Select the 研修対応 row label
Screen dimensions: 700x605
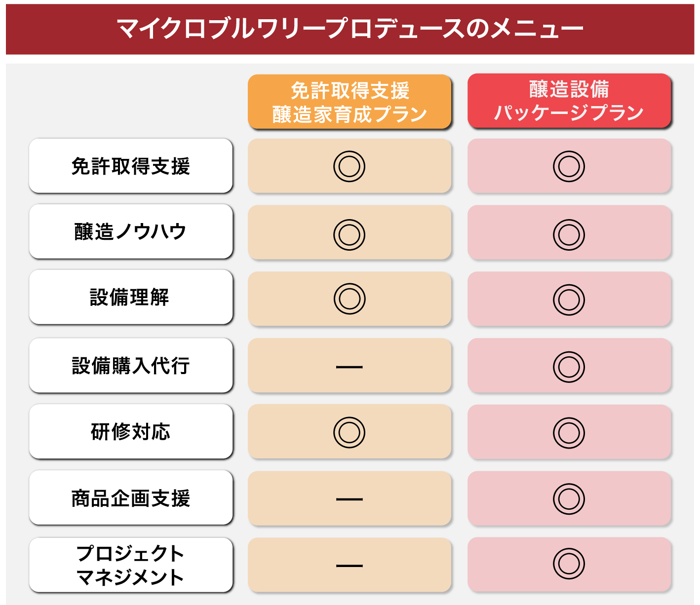[131, 432]
